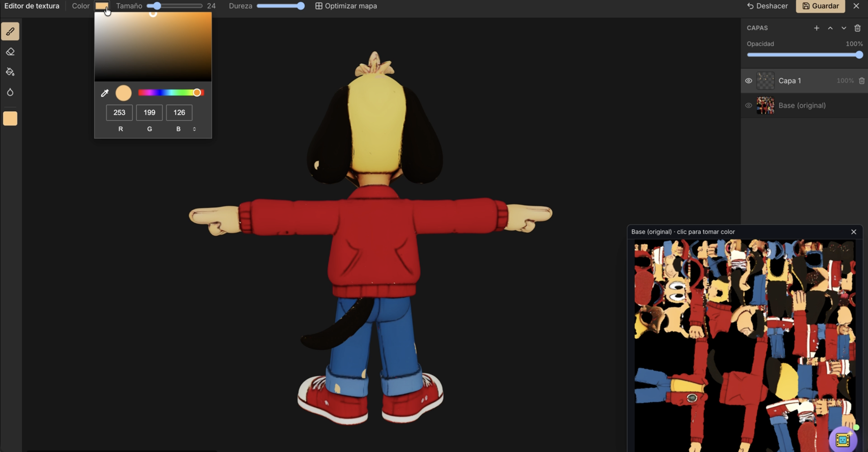Click Optimizar mapa button
Viewport: 868px width, 452px height.
346,6
